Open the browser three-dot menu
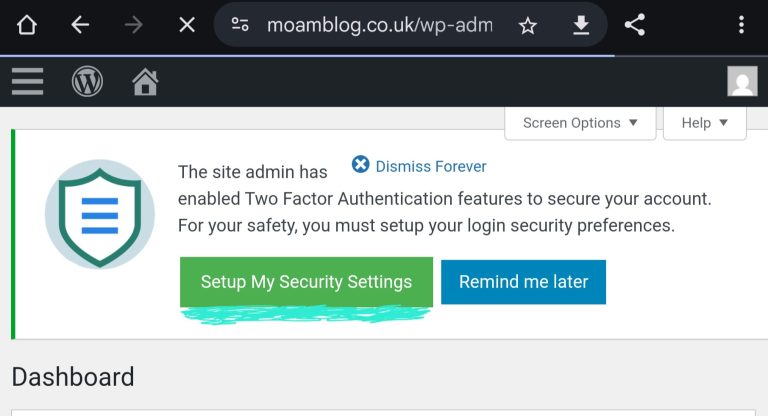The image size is (768, 416). click(x=741, y=25)
